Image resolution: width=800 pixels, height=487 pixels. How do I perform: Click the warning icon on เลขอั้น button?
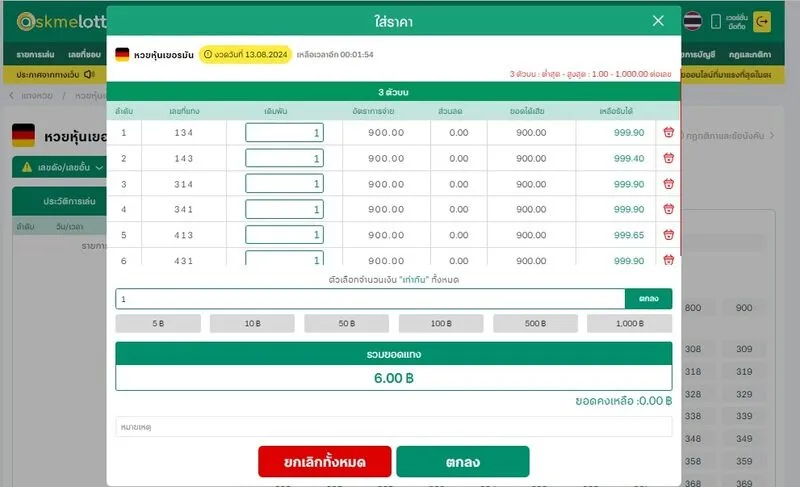click(27, 167)
